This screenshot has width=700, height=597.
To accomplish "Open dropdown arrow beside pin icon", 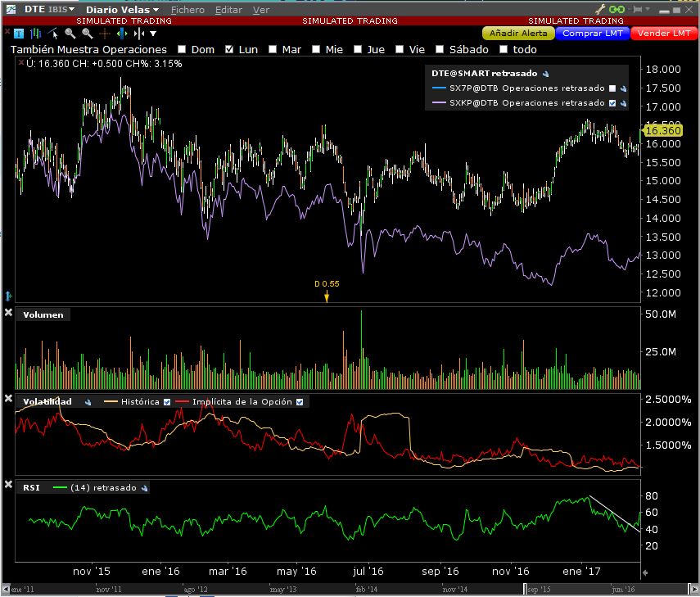I will pyautogui.click(x=648, y=9).
